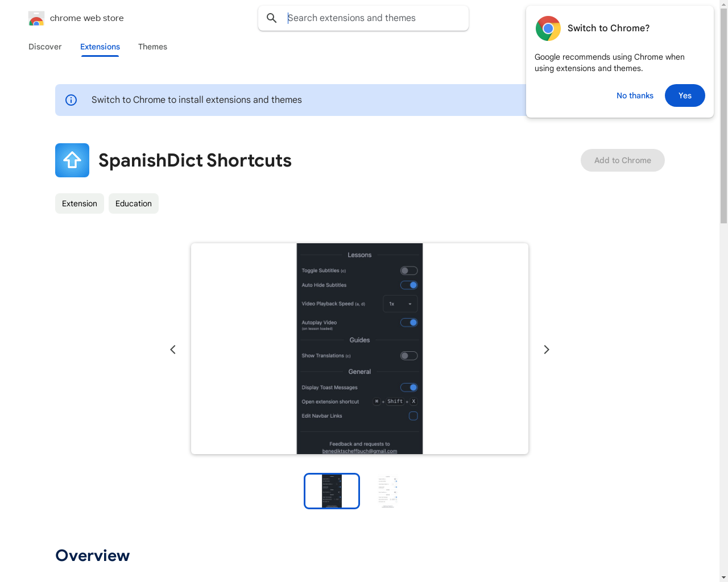Click the Add to Chrome button
The height and width of the screenshot is (582, 728).
(x=623, y=160)
